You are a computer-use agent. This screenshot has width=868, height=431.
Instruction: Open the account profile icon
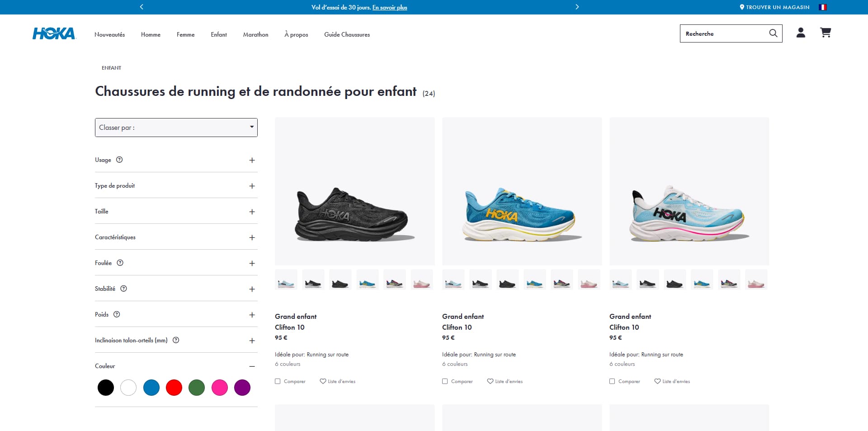(x=801, y=33)
